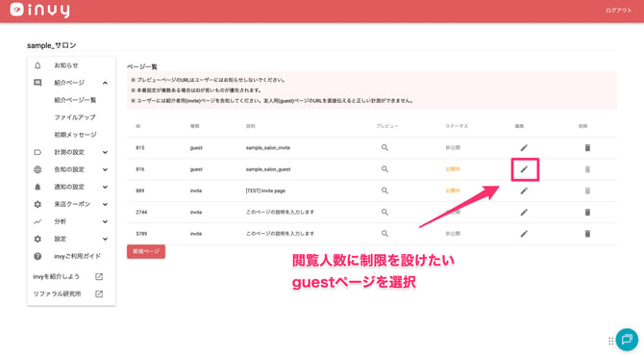Click the ステータス column header
Image resolution: width=644 pixels, height=357 pixels.
(x=457, y=126)
